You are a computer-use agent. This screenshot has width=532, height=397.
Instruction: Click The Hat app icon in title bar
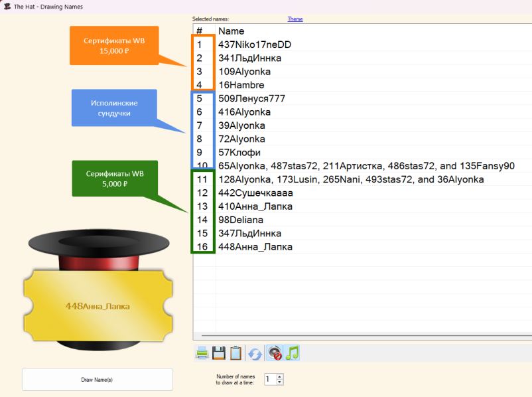click(x=6, y=6)
